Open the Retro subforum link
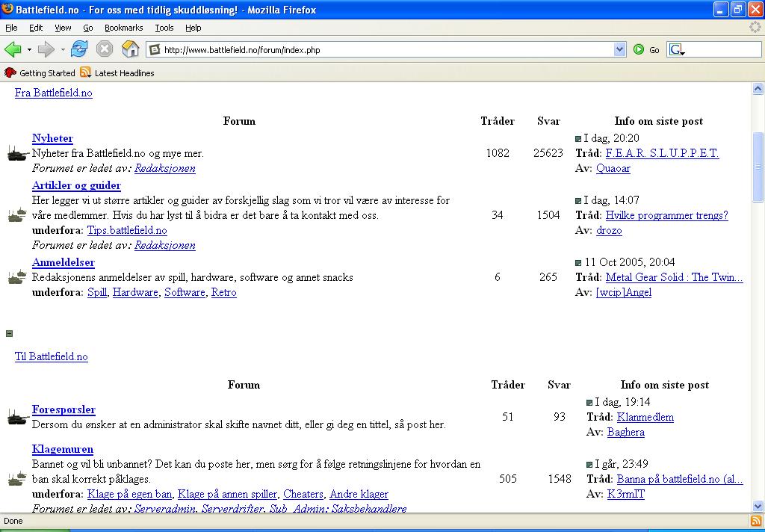 coord(223,292)
